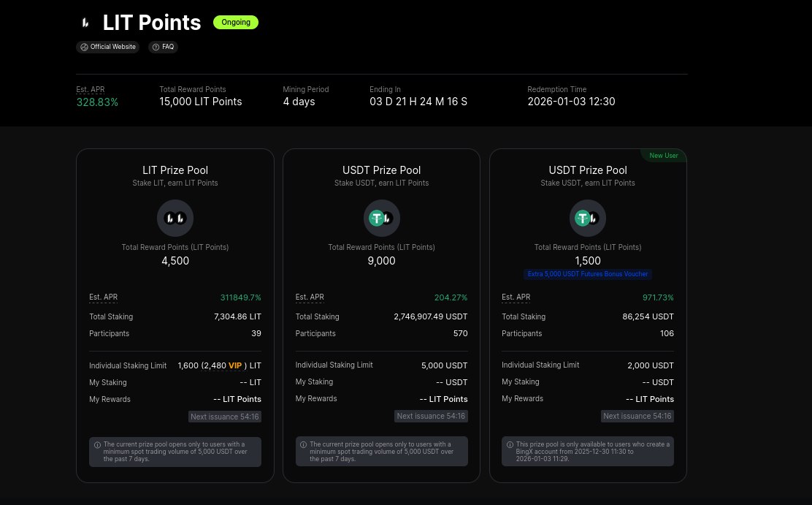This screenshot has width=812, height=505.
Task: Click Est. APR label in the LIT Prize Pool
Action: pyautogui.click(x=103, y=297)
